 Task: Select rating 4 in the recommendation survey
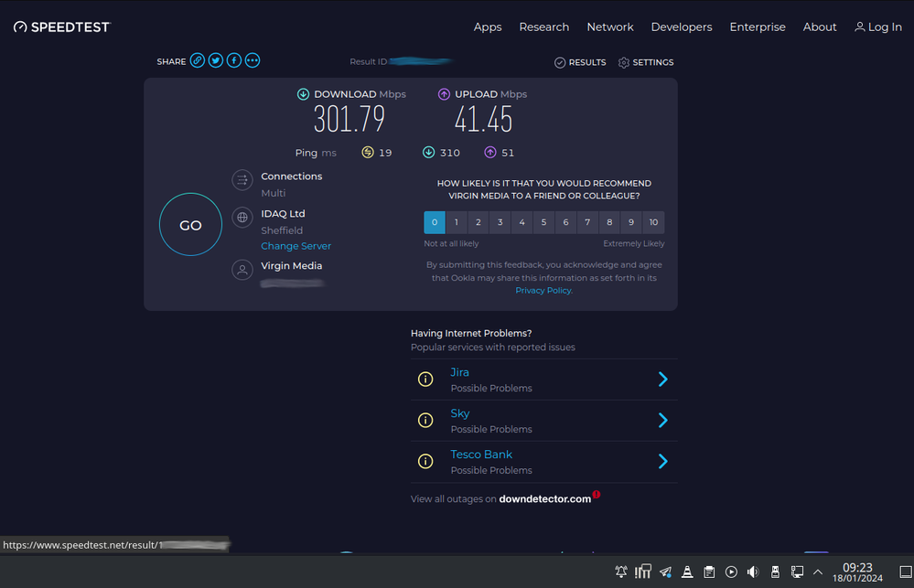522,222
